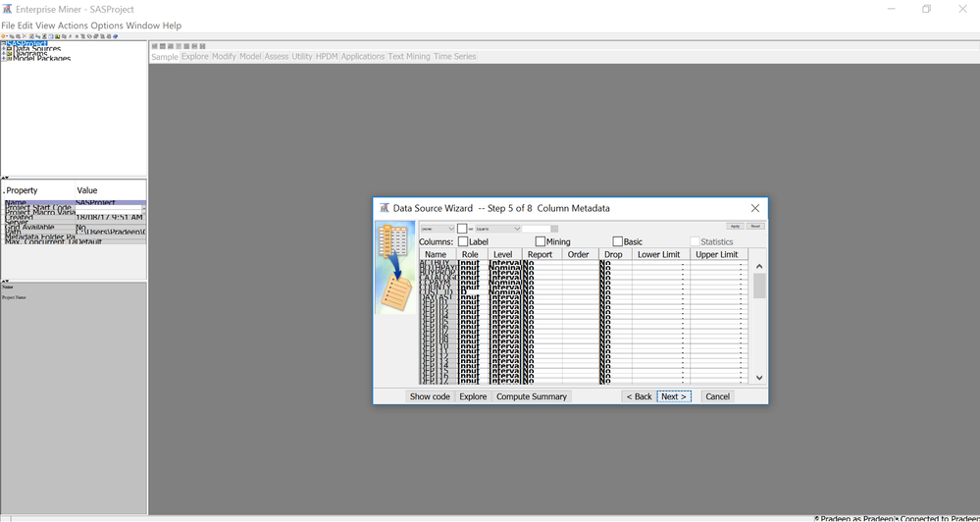Click the Compute Summary button

click(x=532, y=396)
